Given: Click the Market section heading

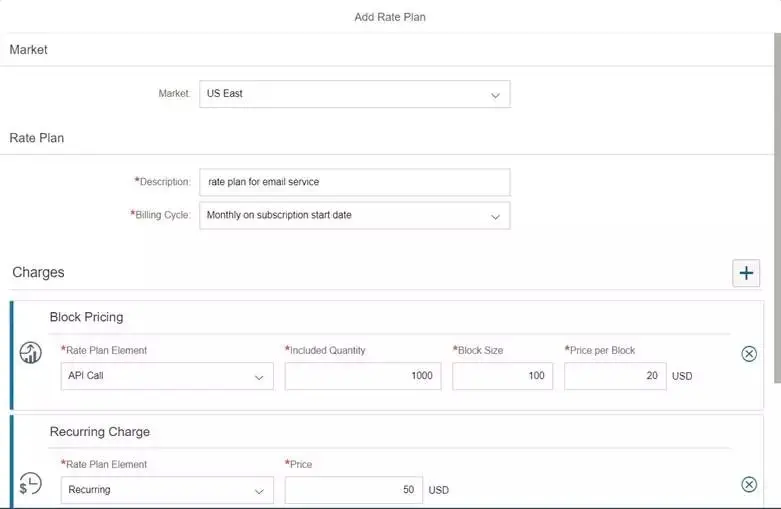Looking at the screenshot, I should point(28,50).
